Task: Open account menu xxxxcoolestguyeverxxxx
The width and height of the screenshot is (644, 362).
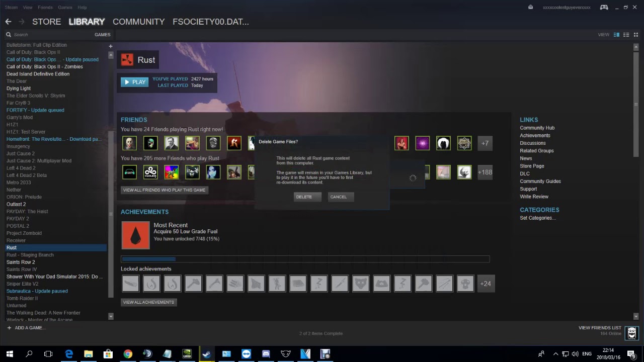Action: [x=567, y=8]
